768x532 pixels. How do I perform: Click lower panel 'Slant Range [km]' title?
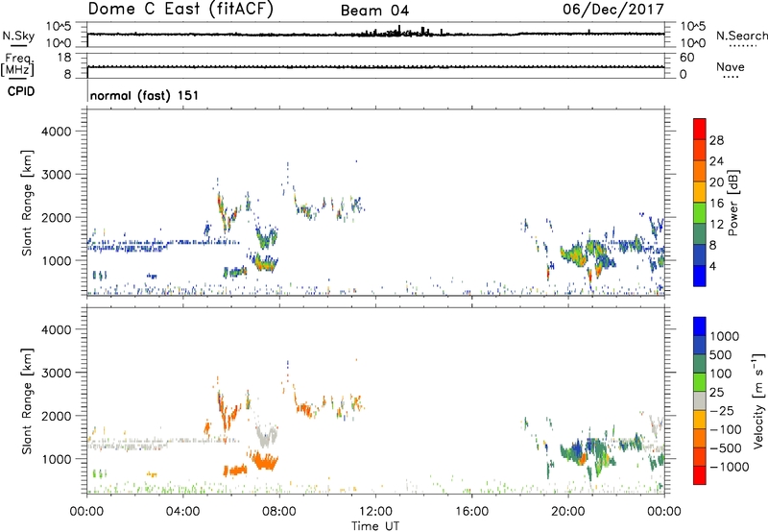(x=27, y=400)
